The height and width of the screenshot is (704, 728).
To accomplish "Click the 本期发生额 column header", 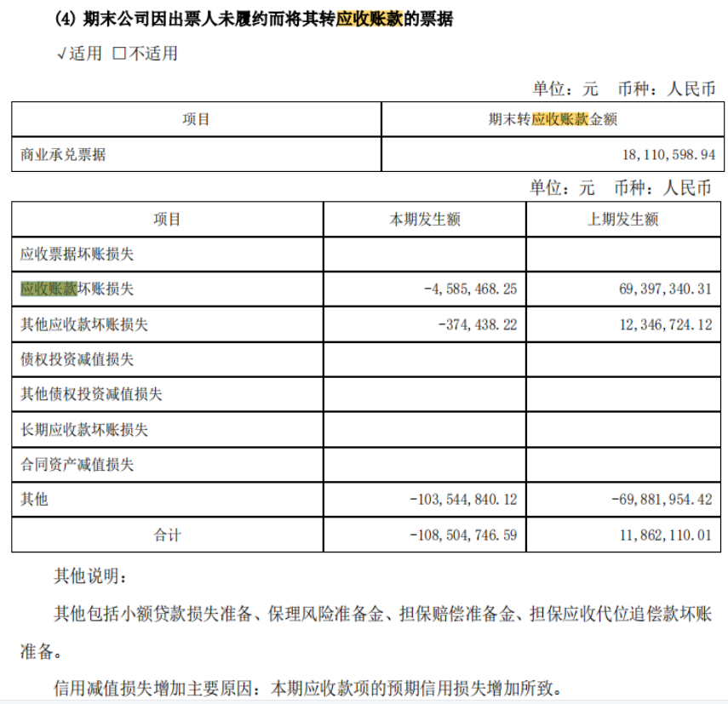I will coord(425,219).
